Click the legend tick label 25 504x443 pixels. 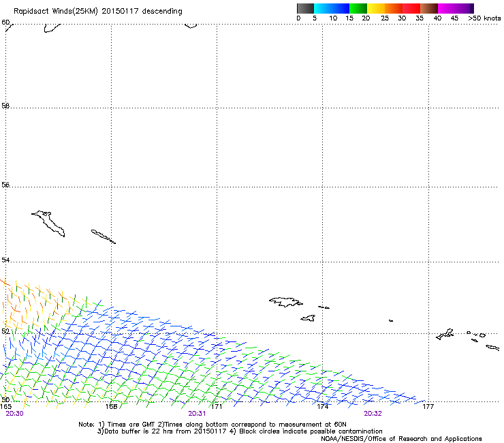point(385,18)
